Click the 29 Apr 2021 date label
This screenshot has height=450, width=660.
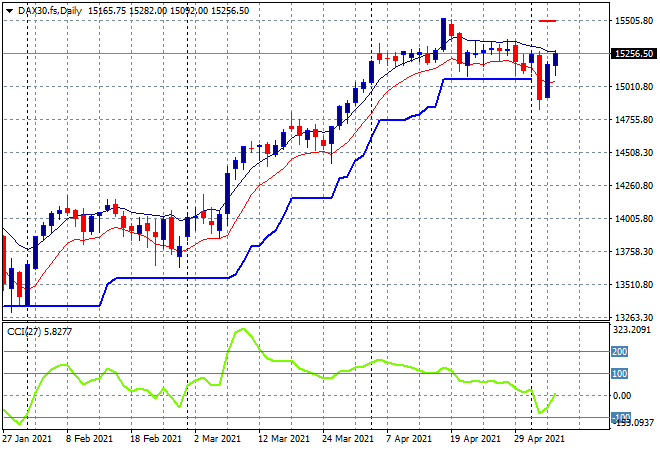(540, 439)
